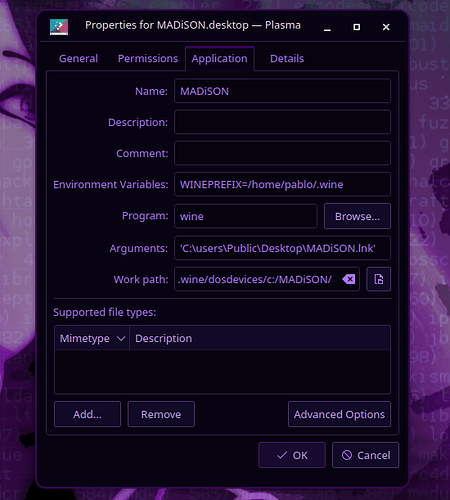Sort by the Mimetype column header
450x500 pixels.
[92, 338]
